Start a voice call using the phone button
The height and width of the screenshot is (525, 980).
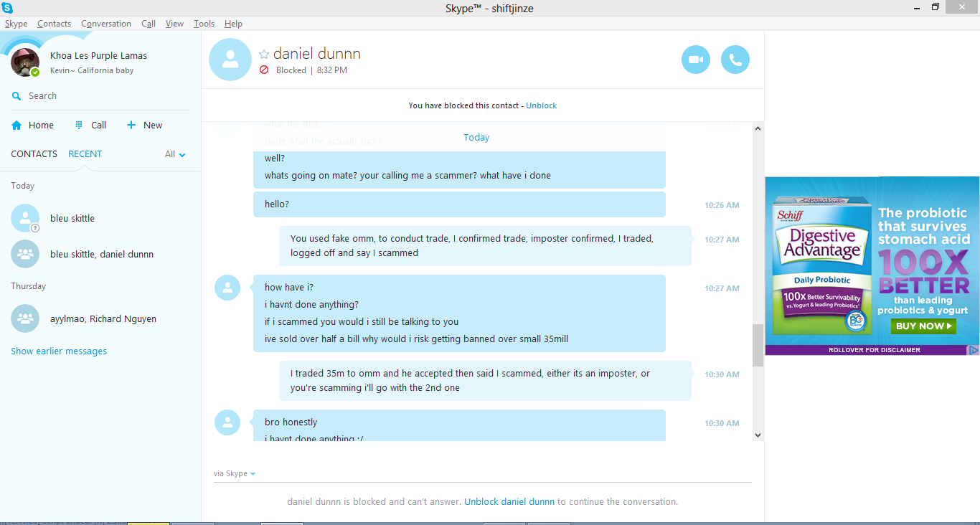pyautogui.click(x=735, y=60)
